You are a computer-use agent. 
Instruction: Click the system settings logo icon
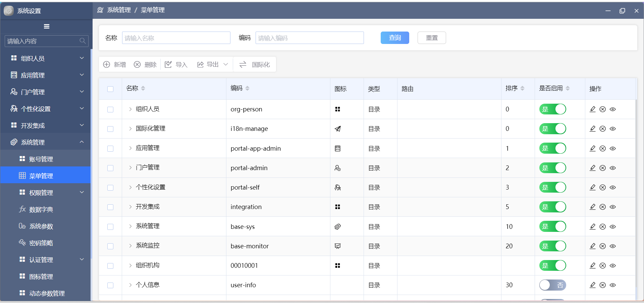9,11
